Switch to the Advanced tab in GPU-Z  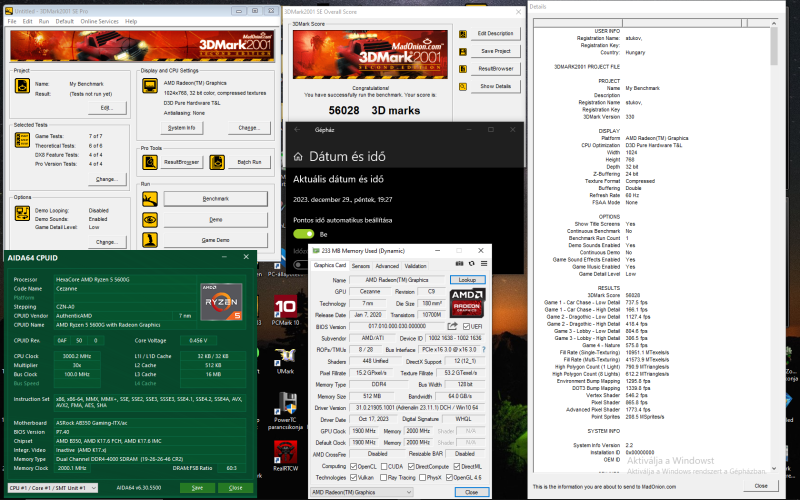pyautogui.click(x=387, y=266)
